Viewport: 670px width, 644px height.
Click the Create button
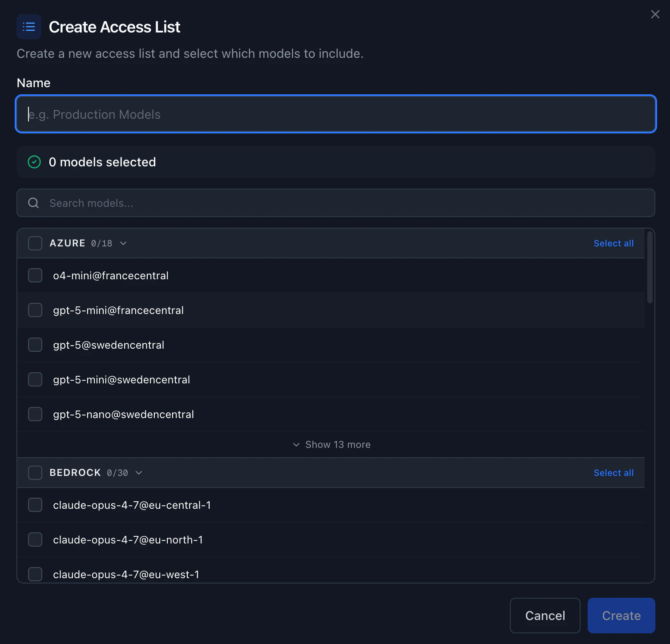point(621,616)
